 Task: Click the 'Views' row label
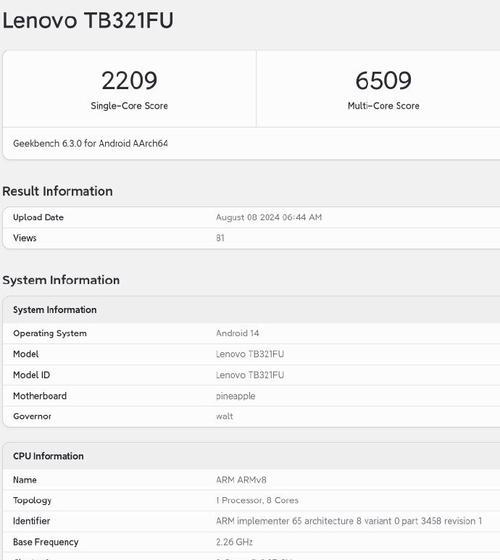(25, 238)
